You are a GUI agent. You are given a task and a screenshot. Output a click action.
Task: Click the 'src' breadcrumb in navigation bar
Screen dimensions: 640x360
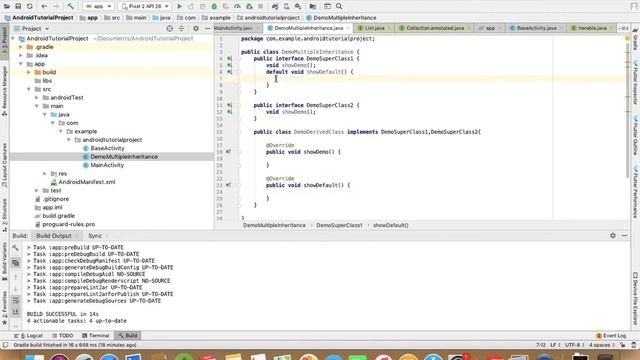112,18
